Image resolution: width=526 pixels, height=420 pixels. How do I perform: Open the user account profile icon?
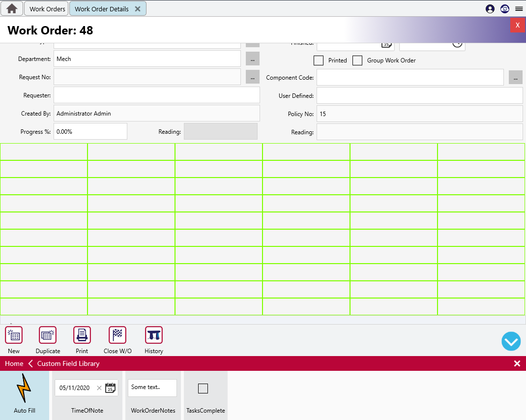490,9
